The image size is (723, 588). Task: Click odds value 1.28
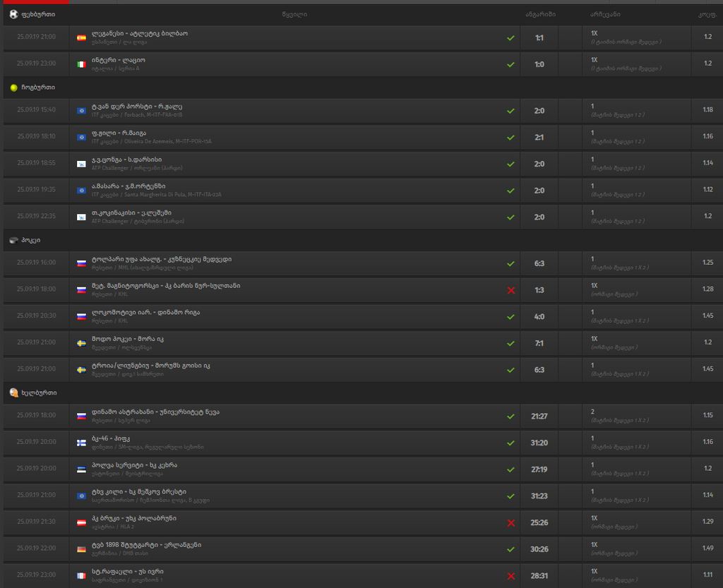(x=707, y=289)
